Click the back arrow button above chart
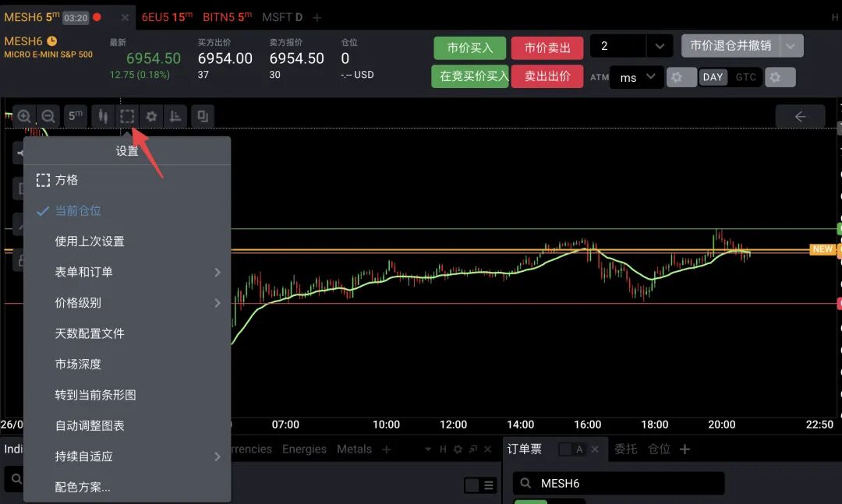The image size is (842, 504). click(800, 117)
